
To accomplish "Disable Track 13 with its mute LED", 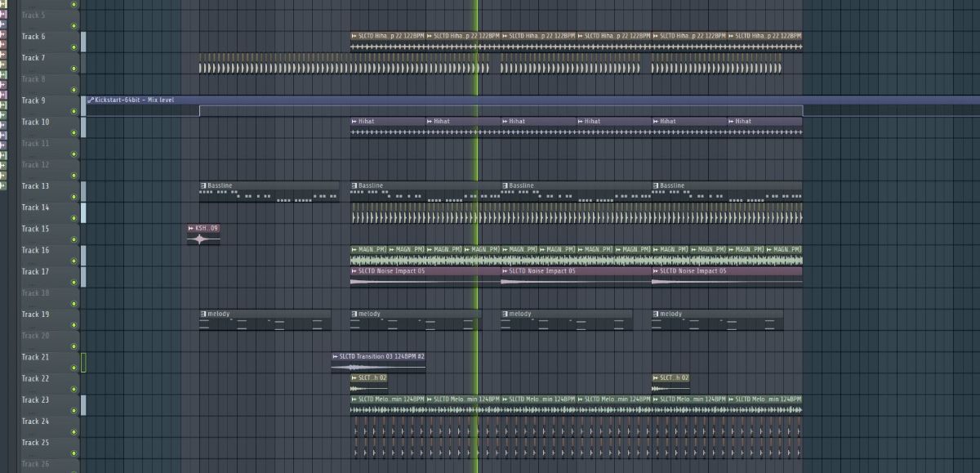I will pyautogui.click(x=73, y=197).
